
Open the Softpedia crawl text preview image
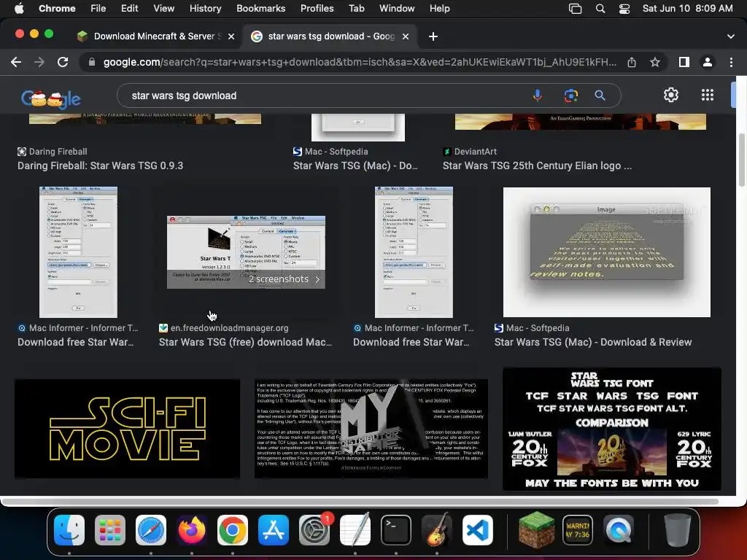click(606, 252)
